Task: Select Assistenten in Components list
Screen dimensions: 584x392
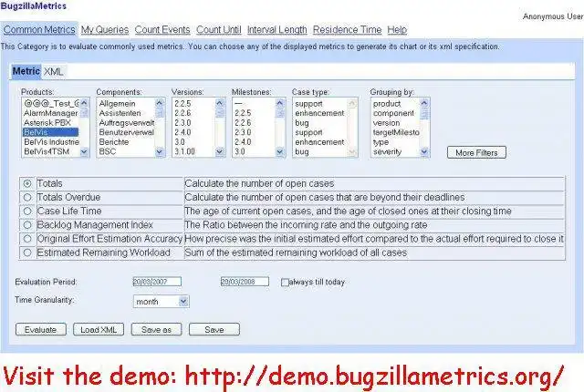Action: (x=126, y=113)
